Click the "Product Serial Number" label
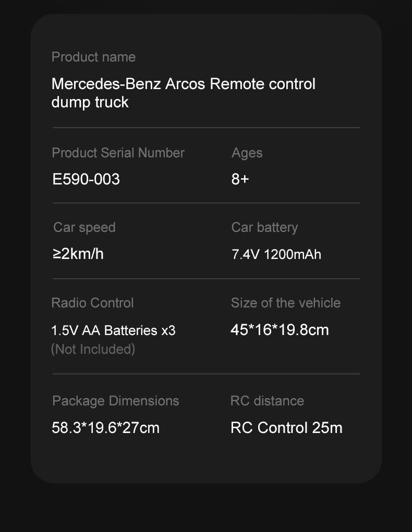 coord(118,153)
